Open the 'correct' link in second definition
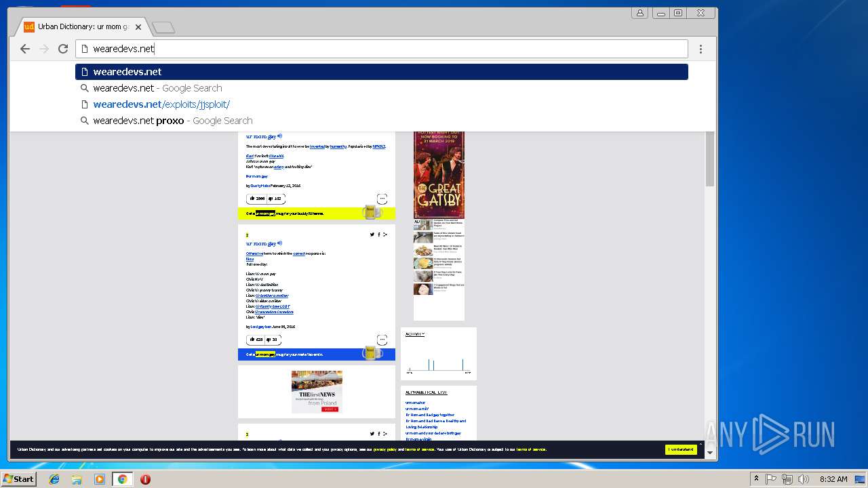 (x=299, y=253)
